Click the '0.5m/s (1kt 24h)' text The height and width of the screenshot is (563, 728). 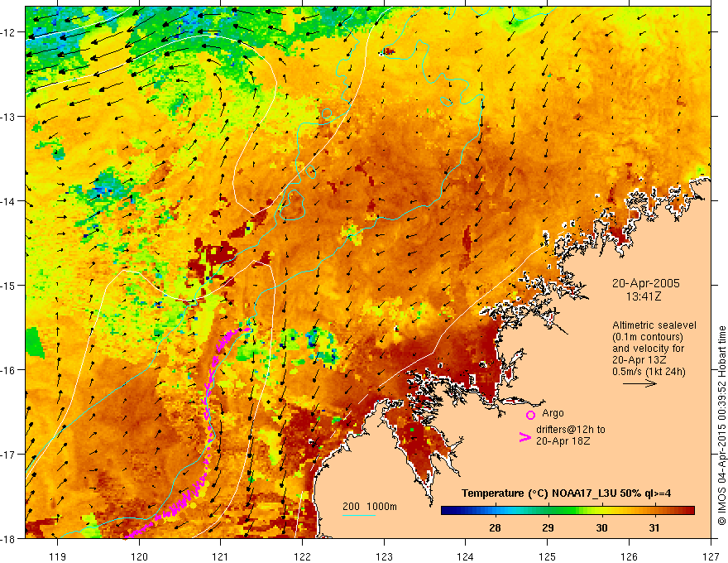click(x=649, y=372)
